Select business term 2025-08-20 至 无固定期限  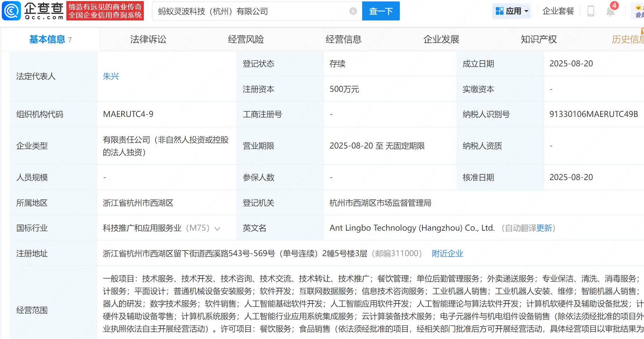tap(377, 146)
